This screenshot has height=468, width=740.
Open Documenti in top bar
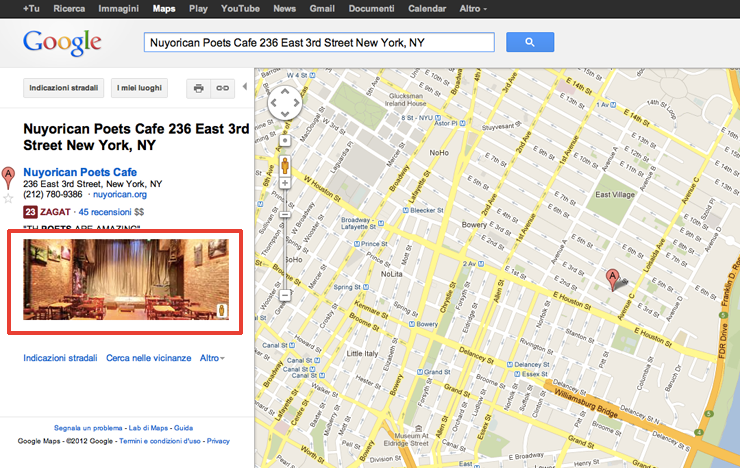[x=371, y=8]
